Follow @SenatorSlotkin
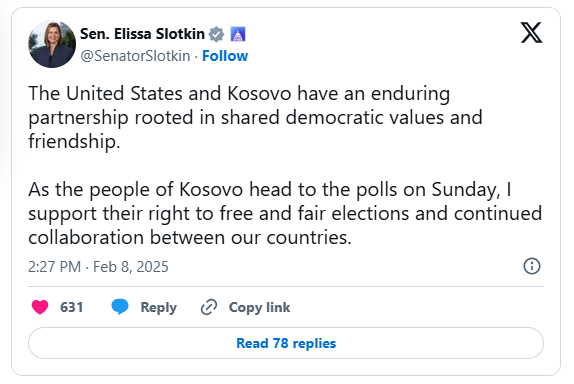574x384 pixels. point(225,56)
